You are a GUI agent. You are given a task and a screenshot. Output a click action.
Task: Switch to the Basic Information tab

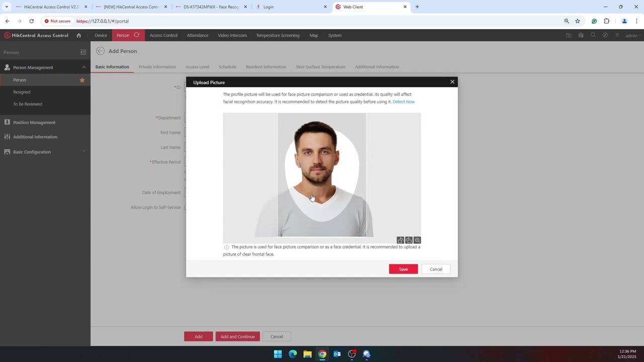(112, 67)
